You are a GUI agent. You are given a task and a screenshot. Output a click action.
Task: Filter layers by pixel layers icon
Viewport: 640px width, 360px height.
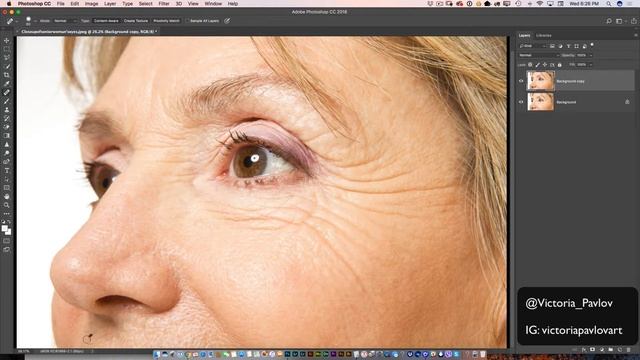click(x=552, y=46)
